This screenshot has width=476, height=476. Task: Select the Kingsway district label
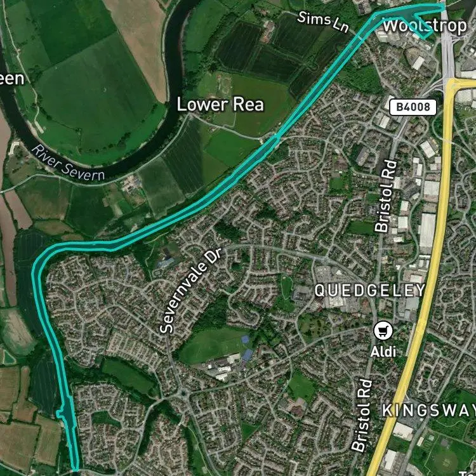coord(428,411)
